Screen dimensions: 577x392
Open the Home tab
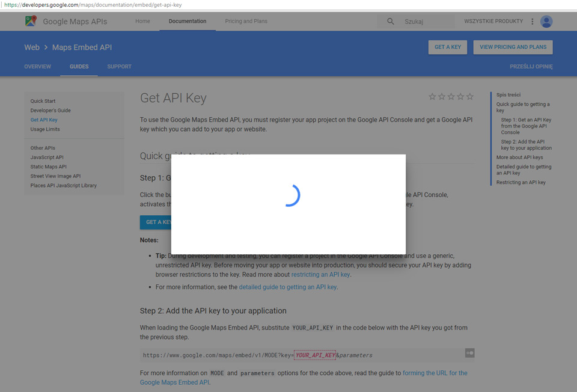pyautogui.click(x=142, y=22)
